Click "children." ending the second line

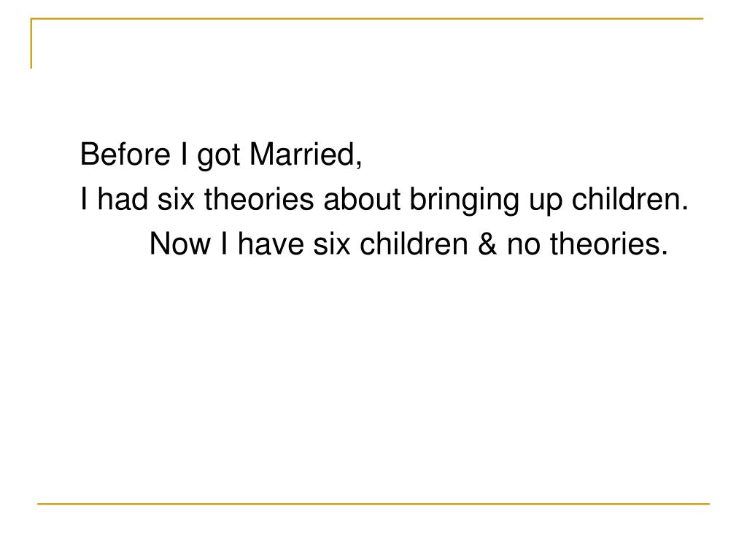(x=630, y=198)
